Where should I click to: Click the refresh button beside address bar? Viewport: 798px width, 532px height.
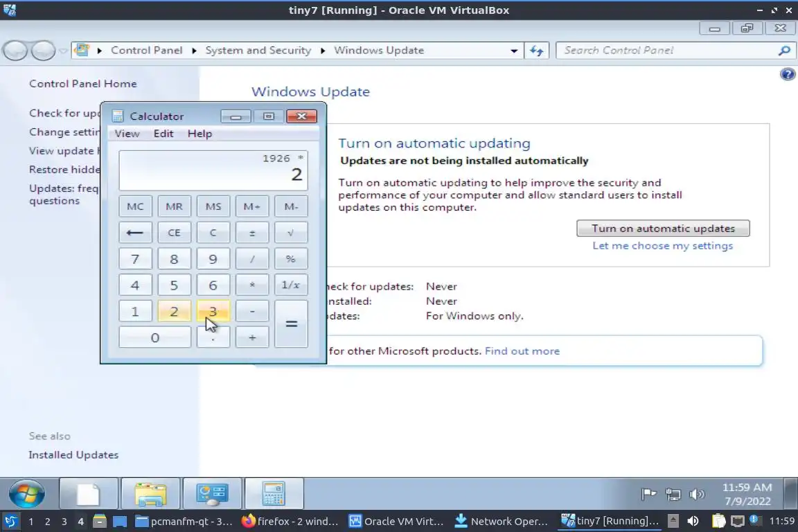tap(536, 51)
